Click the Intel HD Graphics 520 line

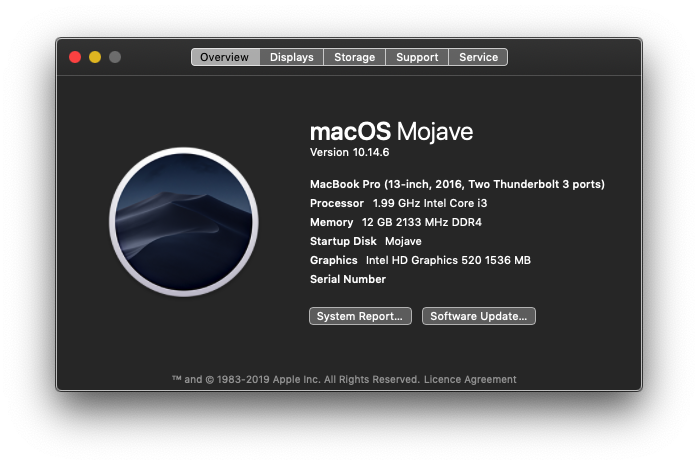[x=420, y=260]
